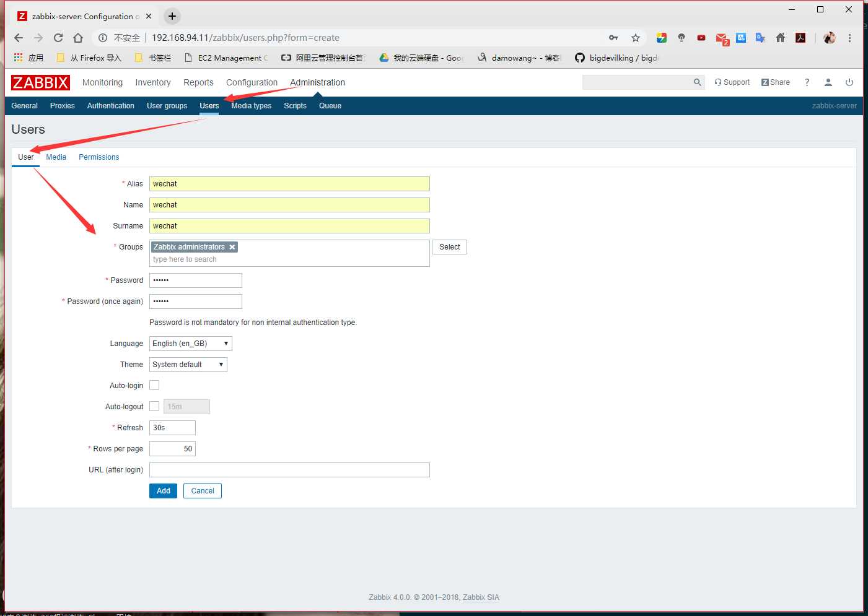Open the Zabbix user profile icon
This screenshot has height=616, width=868.
coord(828,82)
